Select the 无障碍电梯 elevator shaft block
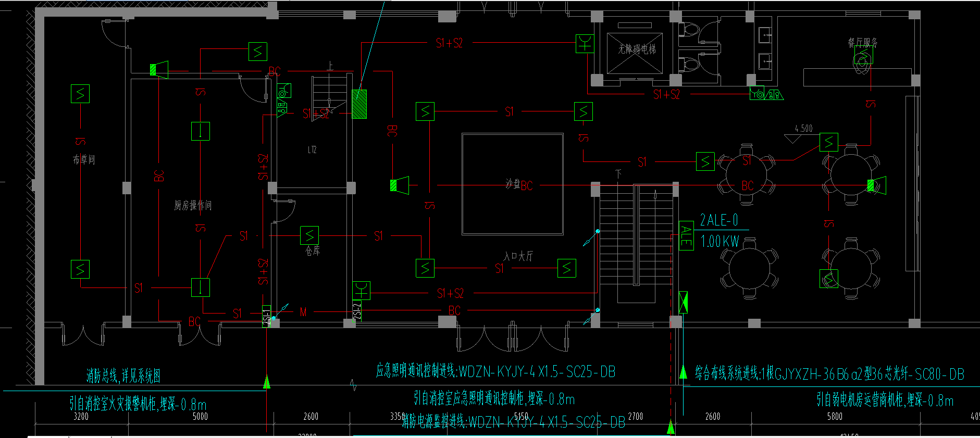Viewport: 980px width, 438px height. pos(635,53)
